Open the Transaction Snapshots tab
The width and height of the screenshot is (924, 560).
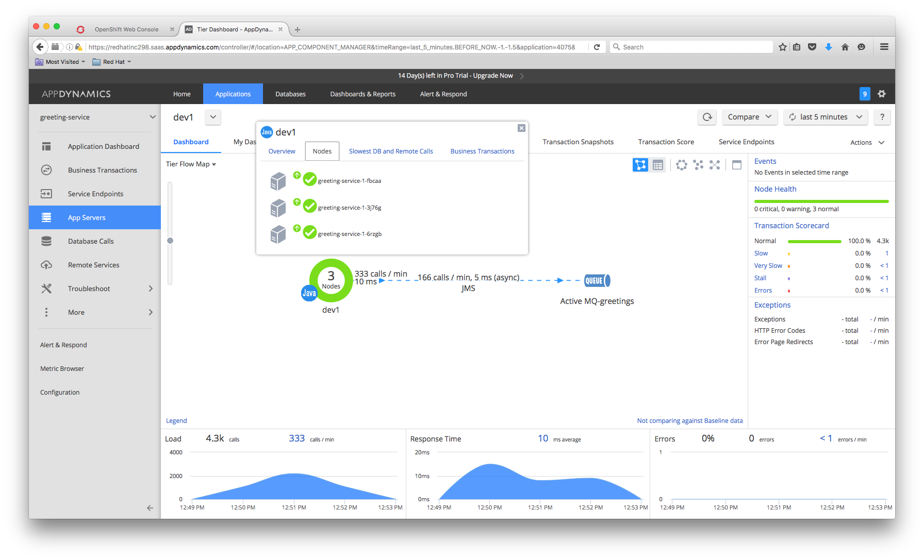click(x=578, y=142)
